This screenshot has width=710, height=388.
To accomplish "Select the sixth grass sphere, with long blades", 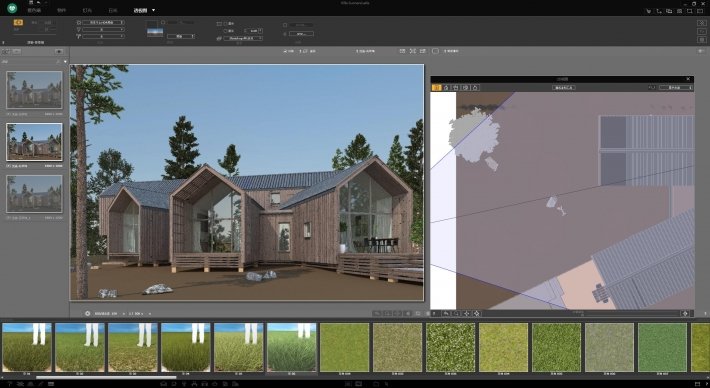I will (x=292, y=347).
